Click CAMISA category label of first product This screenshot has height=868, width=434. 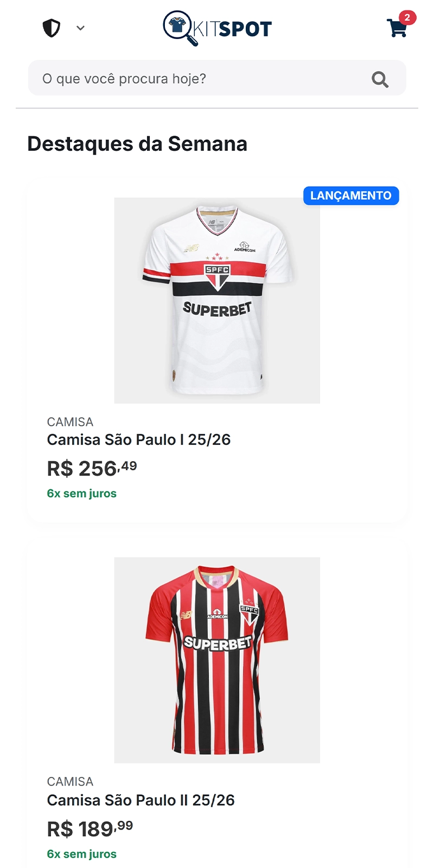coord(70,422)
